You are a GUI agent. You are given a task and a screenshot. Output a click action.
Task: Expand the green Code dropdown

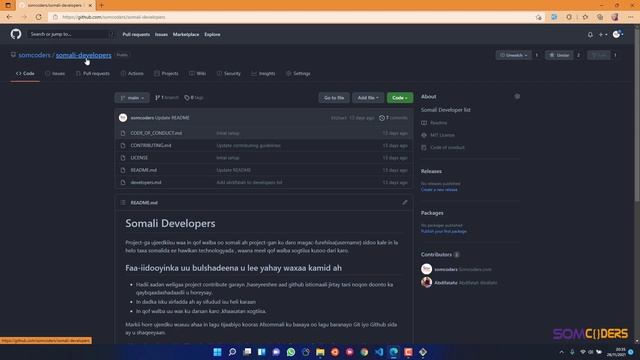[400, 98]
